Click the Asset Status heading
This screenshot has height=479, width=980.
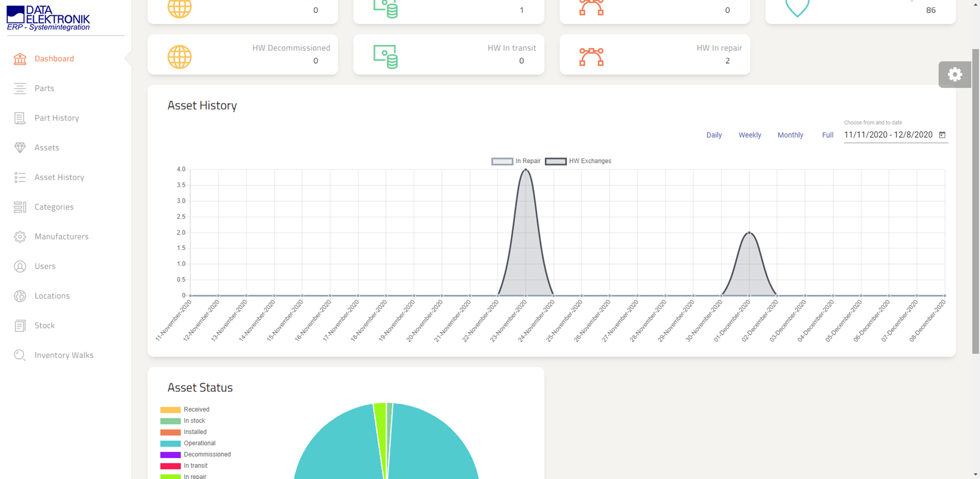[200, 387]
